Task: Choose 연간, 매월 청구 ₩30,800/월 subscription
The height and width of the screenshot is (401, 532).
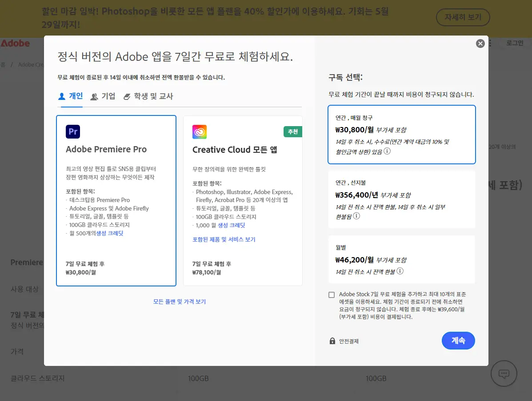Action: pos(402,135)
